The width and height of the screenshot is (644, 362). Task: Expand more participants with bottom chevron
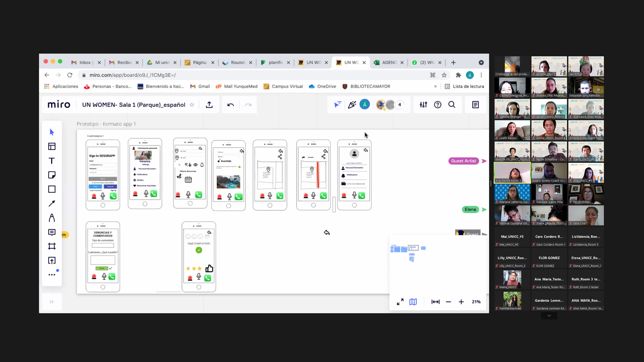tap(549, 316)
